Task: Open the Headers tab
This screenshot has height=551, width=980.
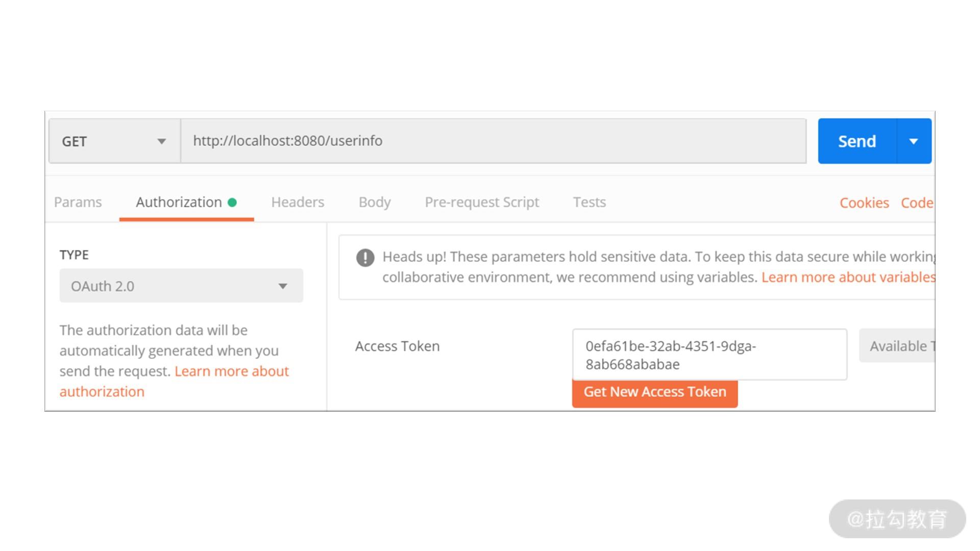Action: 298,202
